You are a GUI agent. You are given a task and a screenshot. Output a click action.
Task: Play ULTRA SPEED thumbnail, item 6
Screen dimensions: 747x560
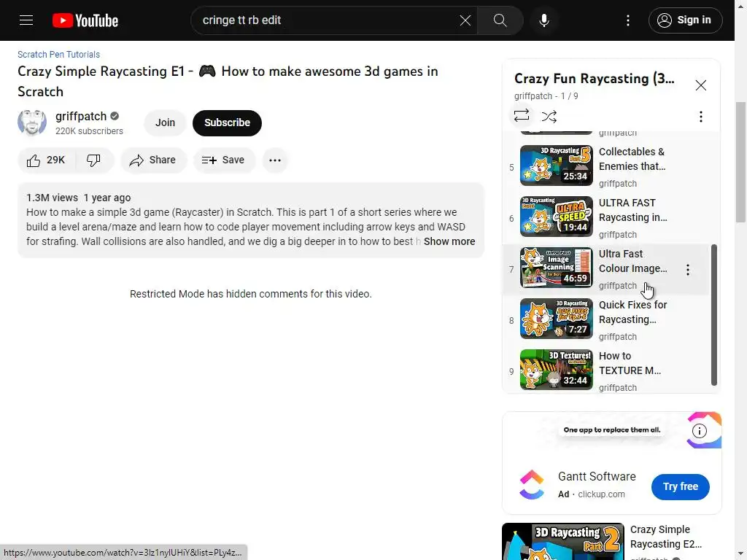(556, 217)
